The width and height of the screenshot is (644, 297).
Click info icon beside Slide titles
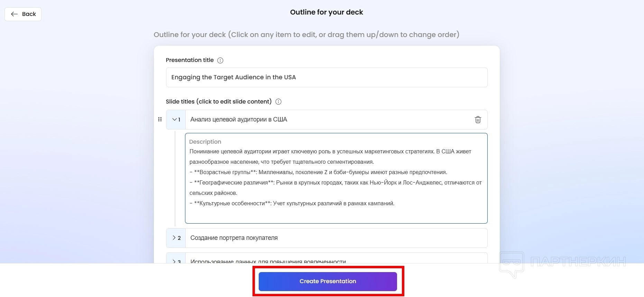tap(278, 102)
